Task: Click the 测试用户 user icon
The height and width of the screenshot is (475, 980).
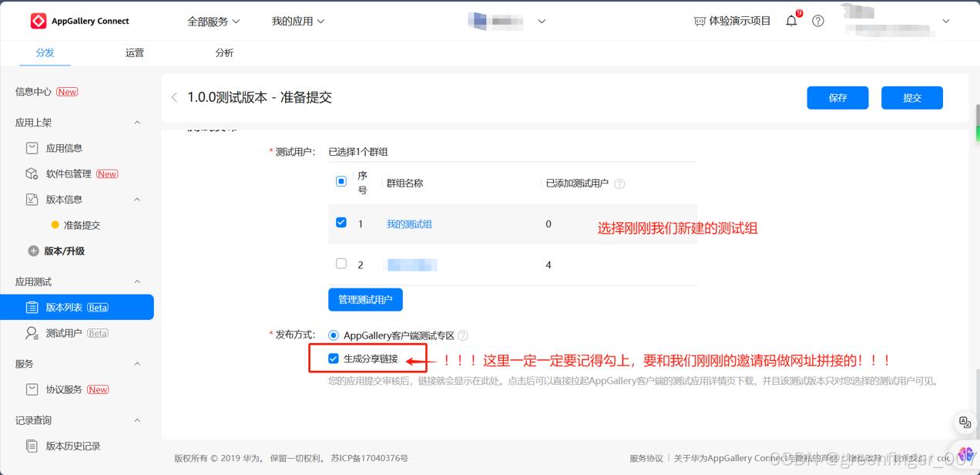Action: [x=32, y=333]
